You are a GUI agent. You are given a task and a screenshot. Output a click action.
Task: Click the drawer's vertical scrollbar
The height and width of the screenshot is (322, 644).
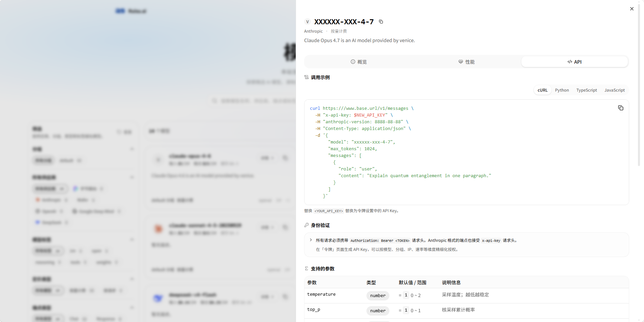pyautogui.click(x=639, y=84)
